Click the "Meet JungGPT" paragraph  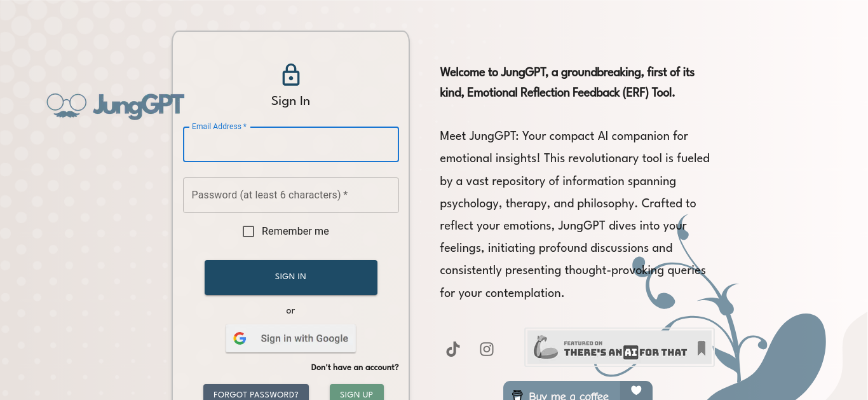click(574, 214)
